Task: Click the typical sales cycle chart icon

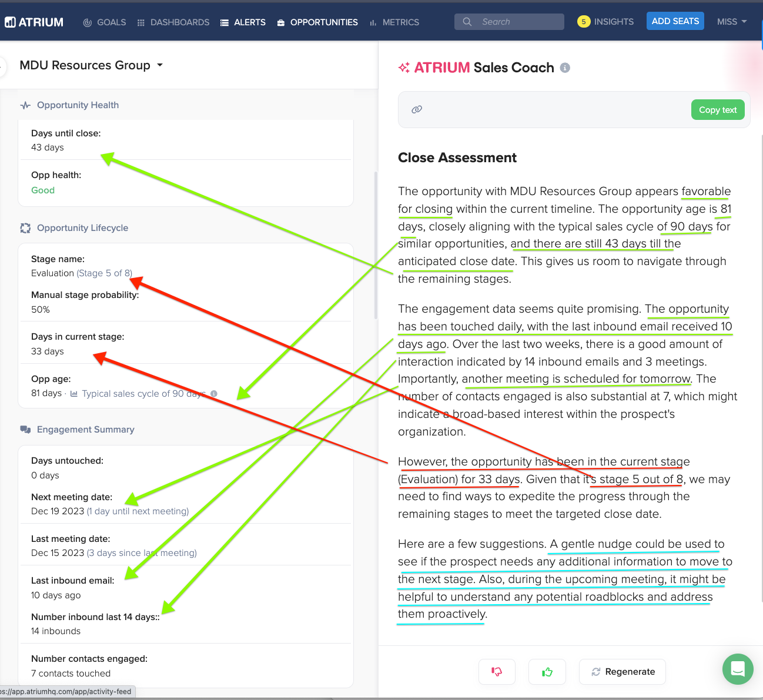Action: (74, 394)
